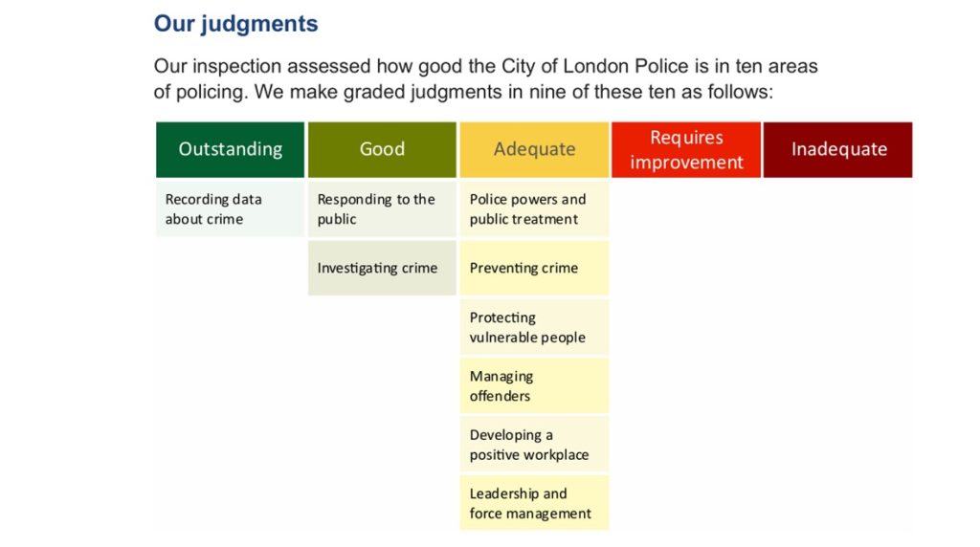
Task: Click 'Police powers and public treatment' cell
Action: click(534, 208)
